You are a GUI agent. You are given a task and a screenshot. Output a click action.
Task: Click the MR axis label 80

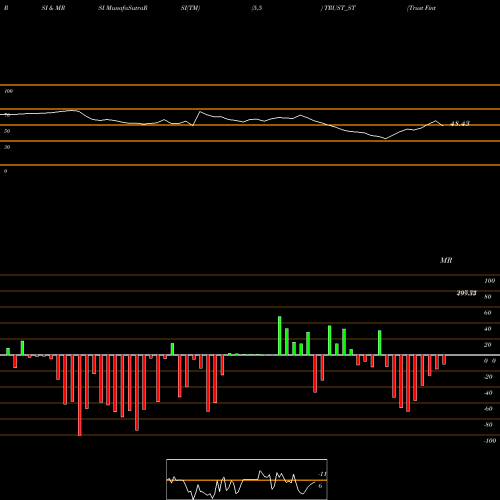[488, 297]
